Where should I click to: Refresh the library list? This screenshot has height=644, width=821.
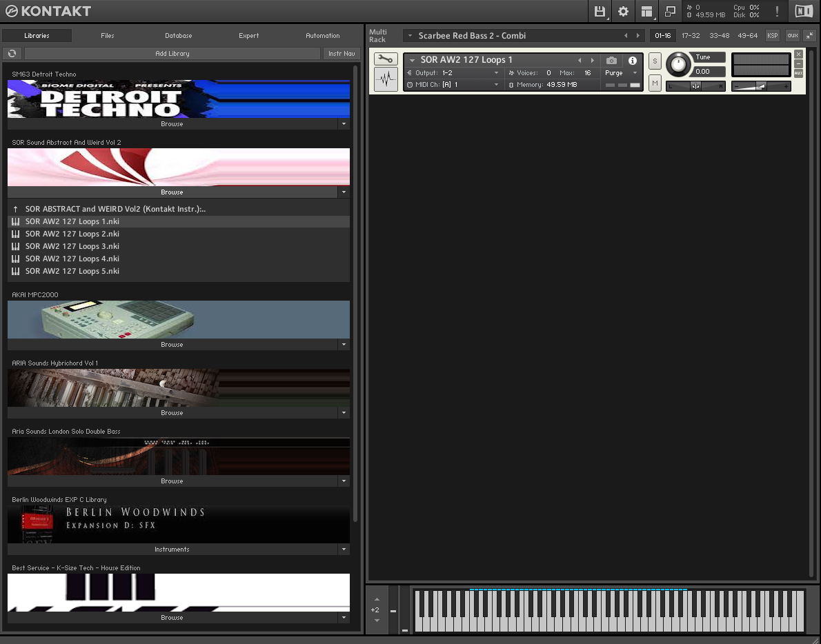point(12,53)
